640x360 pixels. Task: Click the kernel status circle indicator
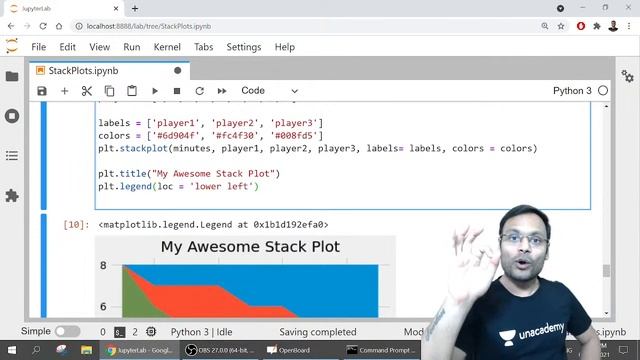point(603,91)
